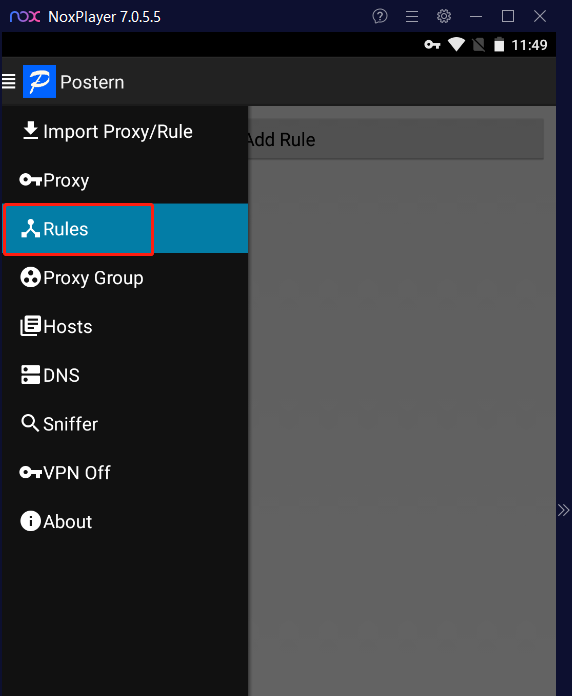
Task: Open Import Proxy/Rule menu entry
Action: tap(125, 131)
